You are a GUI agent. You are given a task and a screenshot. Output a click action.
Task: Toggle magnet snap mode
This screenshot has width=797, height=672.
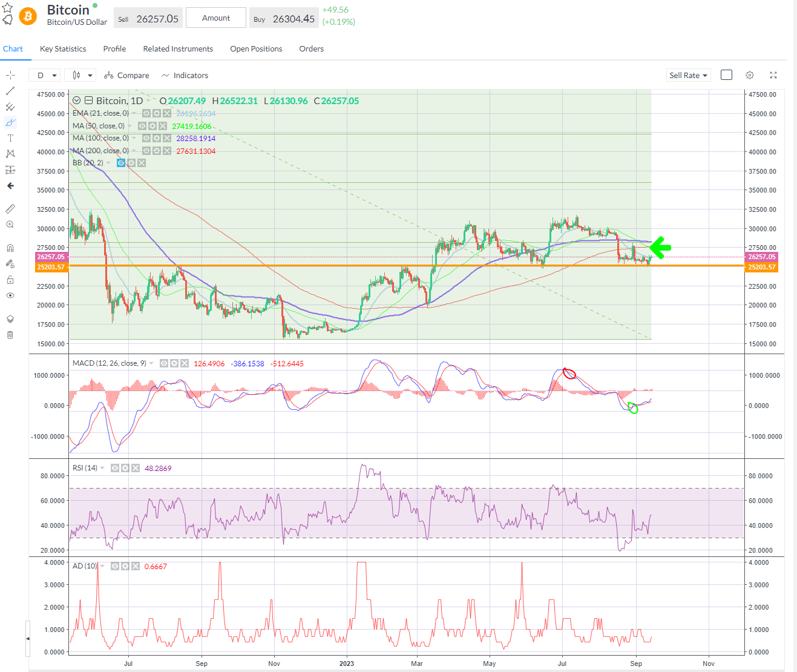[10, 248]
